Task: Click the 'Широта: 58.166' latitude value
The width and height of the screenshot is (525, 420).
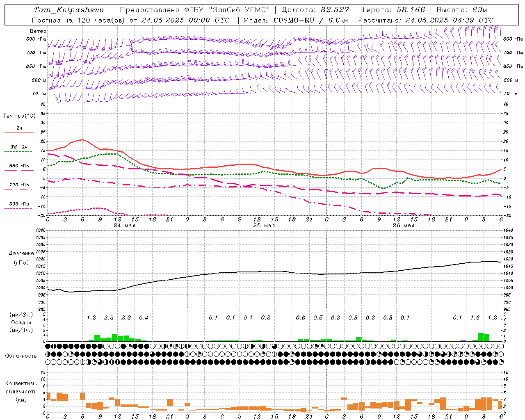Action: (393, 10)
